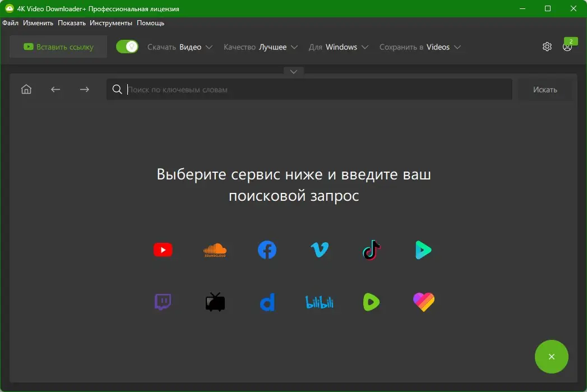Open the SoundCloud service
The width and height of the screenshot is (587, 392).
pos(215,250)
